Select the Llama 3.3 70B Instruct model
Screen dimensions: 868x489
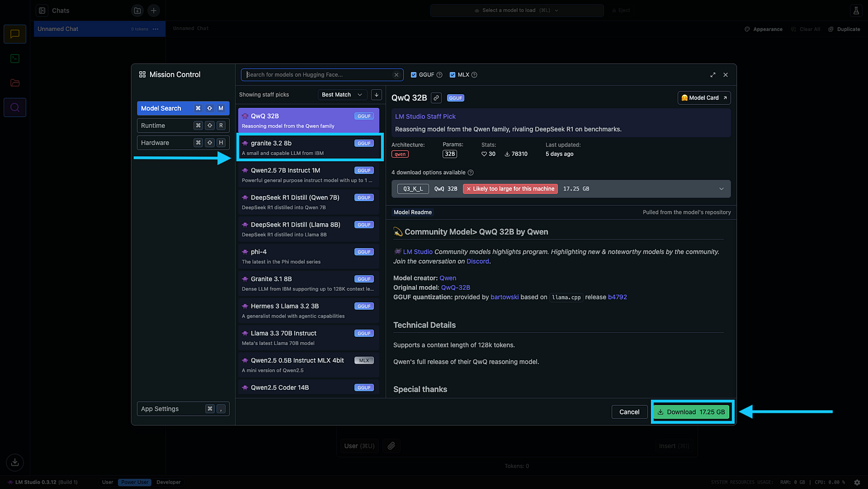[x=309, y=338]
